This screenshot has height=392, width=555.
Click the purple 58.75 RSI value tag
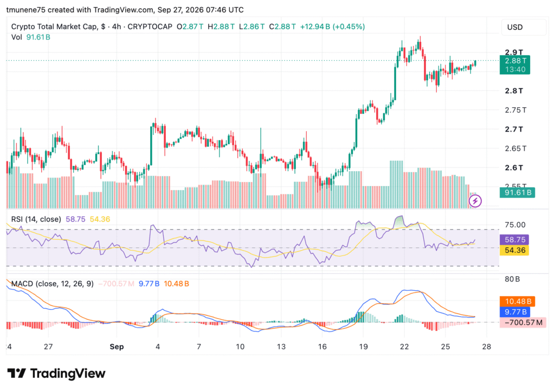pyautogui.click(x=514, y=240)
